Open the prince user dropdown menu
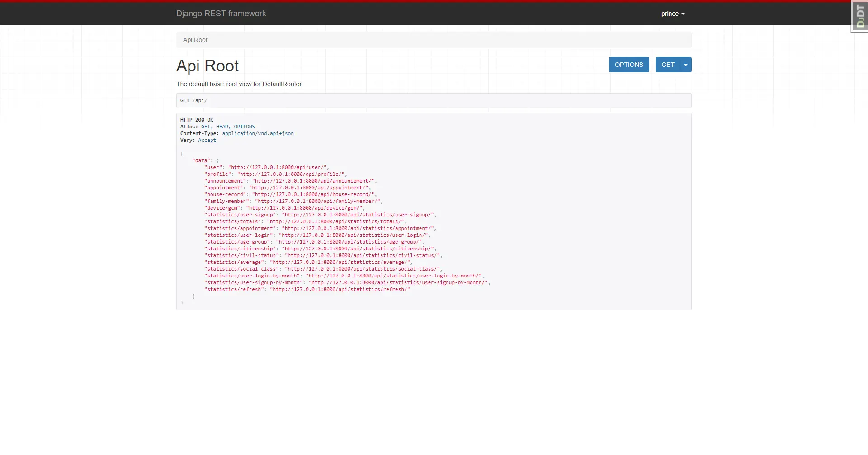 672,14
